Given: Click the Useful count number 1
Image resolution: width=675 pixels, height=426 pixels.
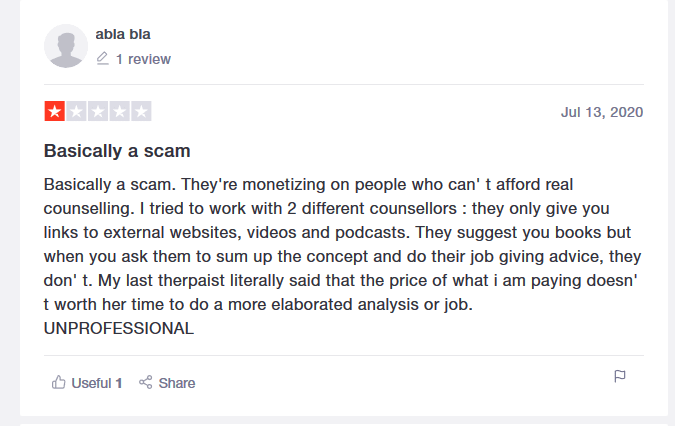Looking at the screenshot, I should click(x=119, y=382).
